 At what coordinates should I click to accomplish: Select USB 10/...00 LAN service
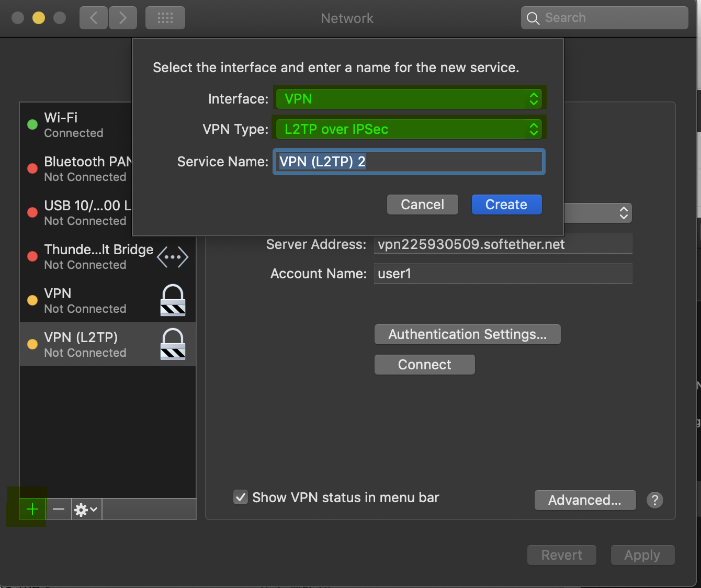76,212
